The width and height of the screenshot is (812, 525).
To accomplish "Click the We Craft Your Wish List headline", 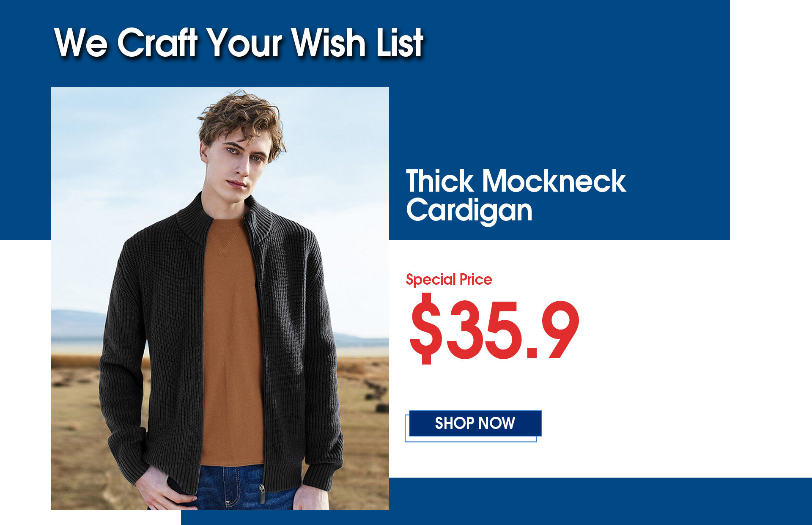I will (x=239, y=42).
